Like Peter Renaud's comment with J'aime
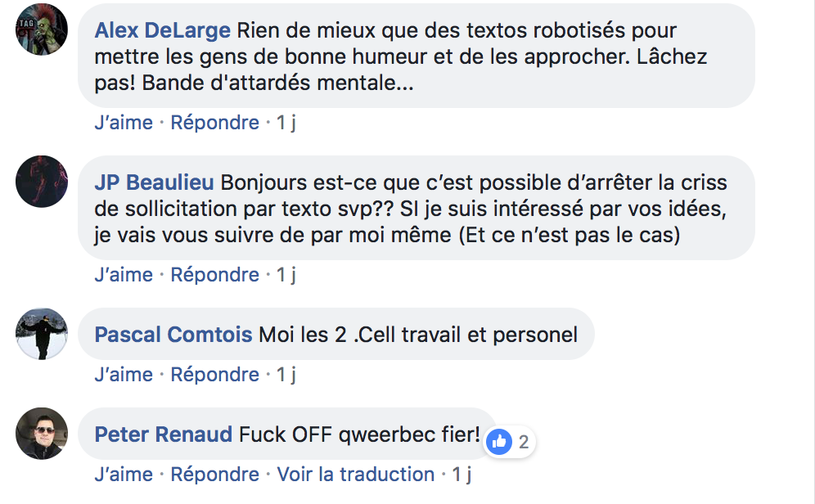The height and width of the screenshot is (504, 815). tap(124, 475)
